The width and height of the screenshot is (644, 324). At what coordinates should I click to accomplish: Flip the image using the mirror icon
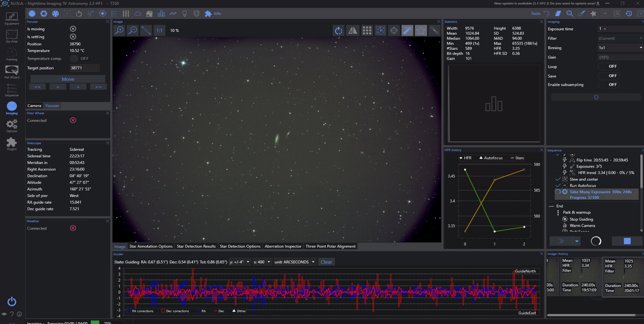click(x=352, y=31)
